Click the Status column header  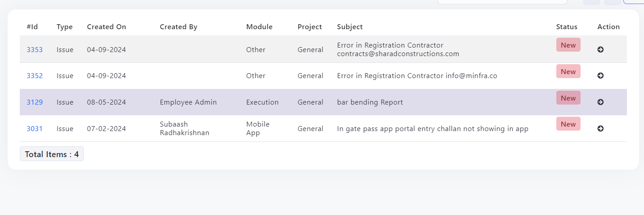tap(567, 26)
